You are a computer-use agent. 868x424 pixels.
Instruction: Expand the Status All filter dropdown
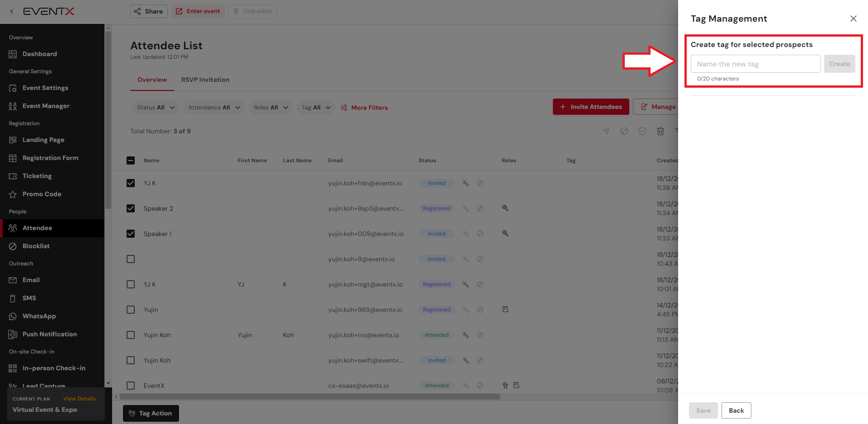click(x=156, y=108)
